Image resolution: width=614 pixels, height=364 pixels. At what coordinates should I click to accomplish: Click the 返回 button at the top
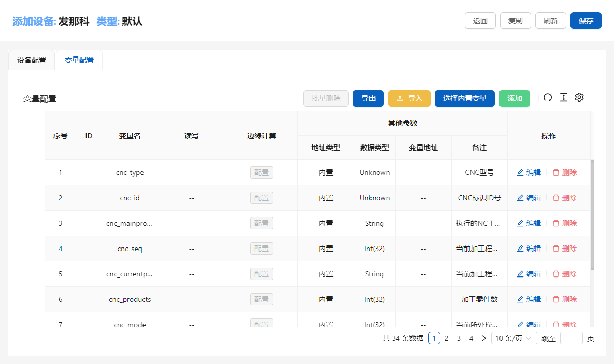[480, 21]
